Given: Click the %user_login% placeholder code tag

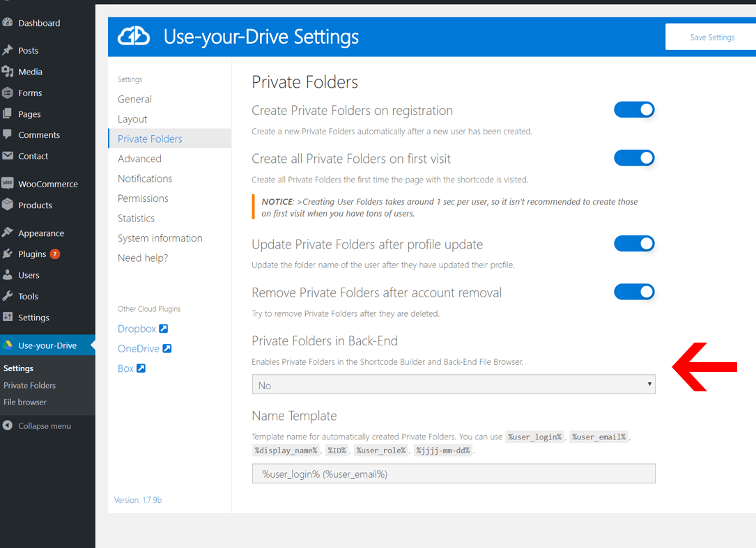Looking at the screenshot, I should tap(534, 437).
